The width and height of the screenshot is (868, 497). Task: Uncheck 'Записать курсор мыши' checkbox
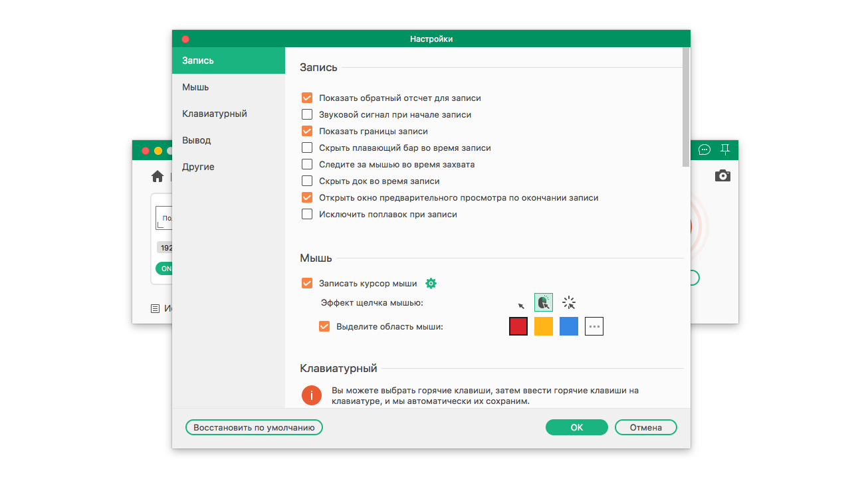coord(307,284)
